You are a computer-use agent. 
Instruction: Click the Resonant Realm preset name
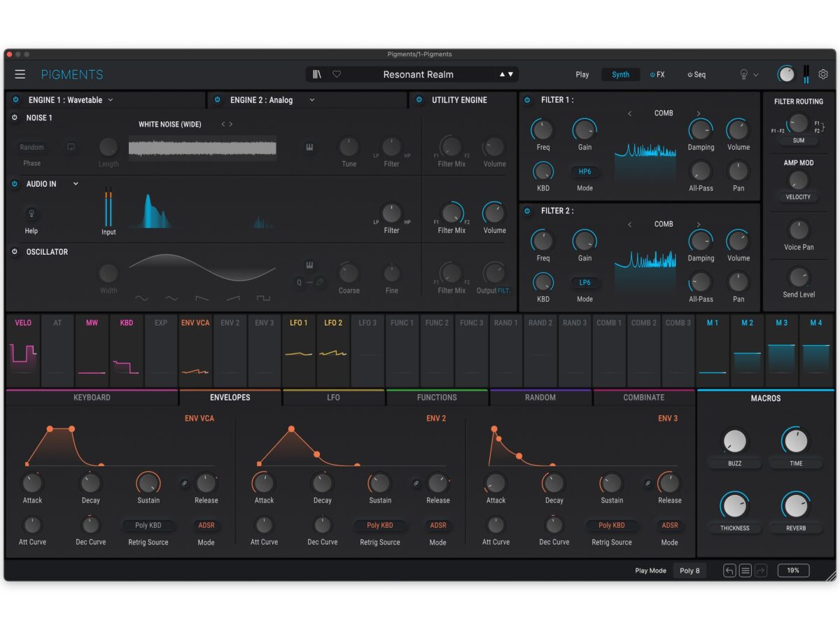point(418,74)
